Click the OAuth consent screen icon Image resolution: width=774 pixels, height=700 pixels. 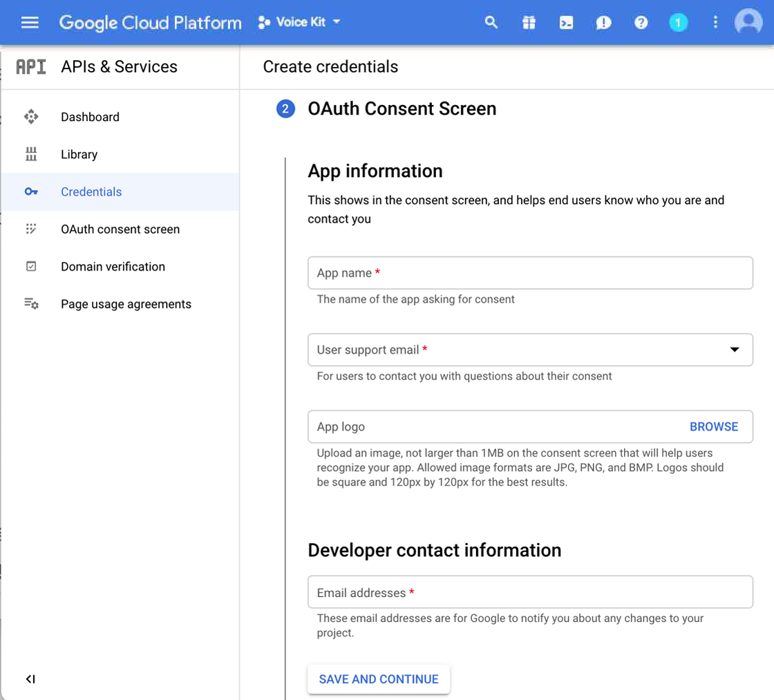point(31,229)
